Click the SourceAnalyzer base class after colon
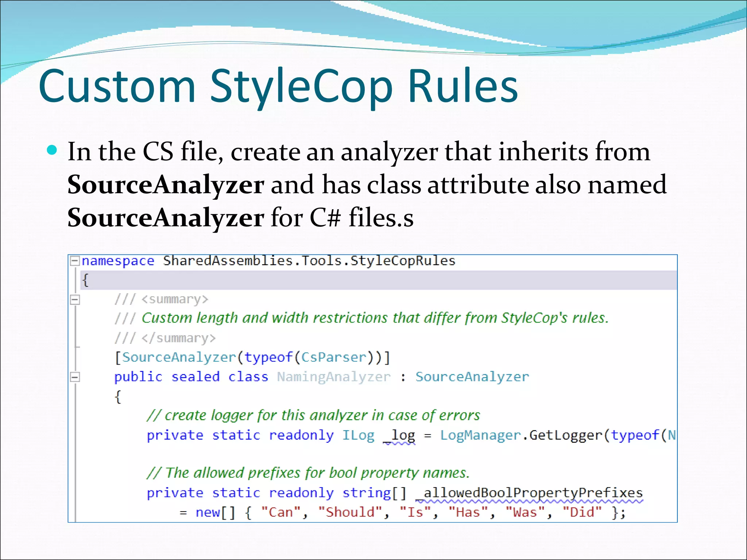 click(472, 377)
